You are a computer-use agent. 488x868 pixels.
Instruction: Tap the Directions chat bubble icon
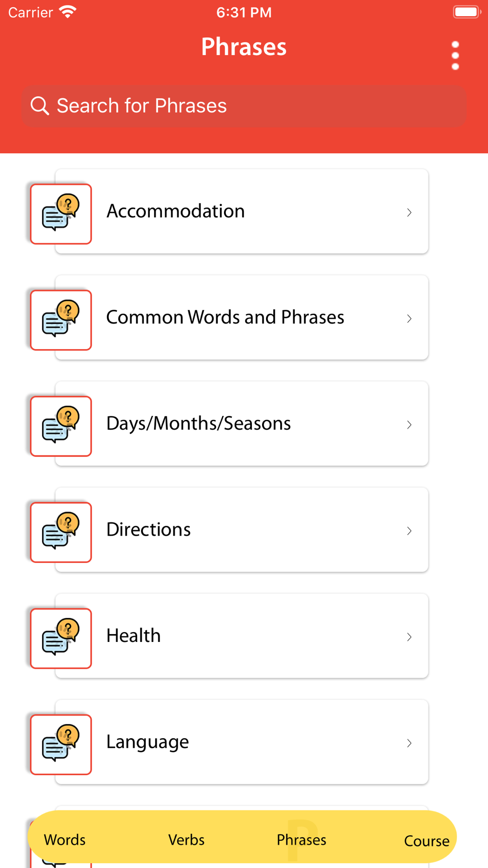(61, 532)
